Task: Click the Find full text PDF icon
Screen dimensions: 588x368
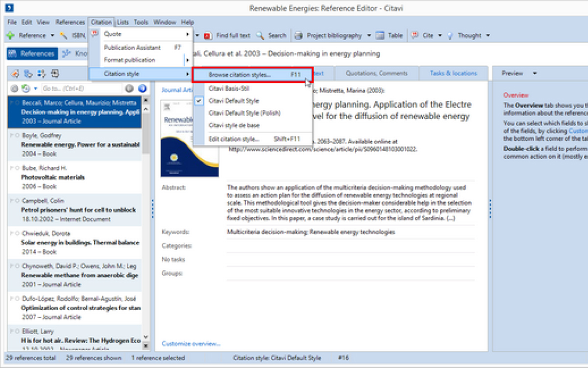Action: click(208, 35)
